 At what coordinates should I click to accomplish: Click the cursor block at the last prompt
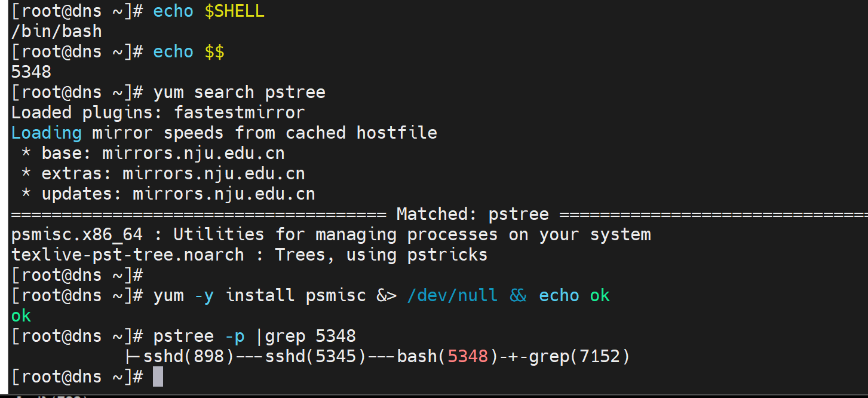click(158, 376)
